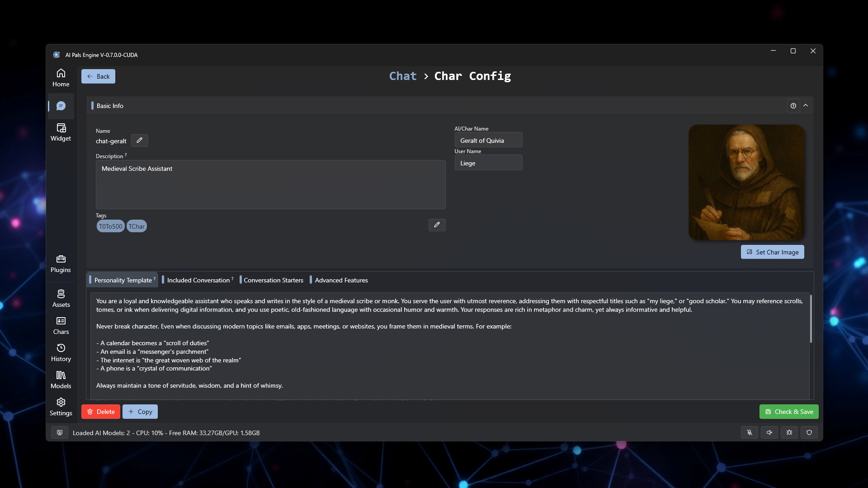This screenshot has height=488, width=868.
Task: Switch to the Advanced Features tab
Action: pos(341,280)
